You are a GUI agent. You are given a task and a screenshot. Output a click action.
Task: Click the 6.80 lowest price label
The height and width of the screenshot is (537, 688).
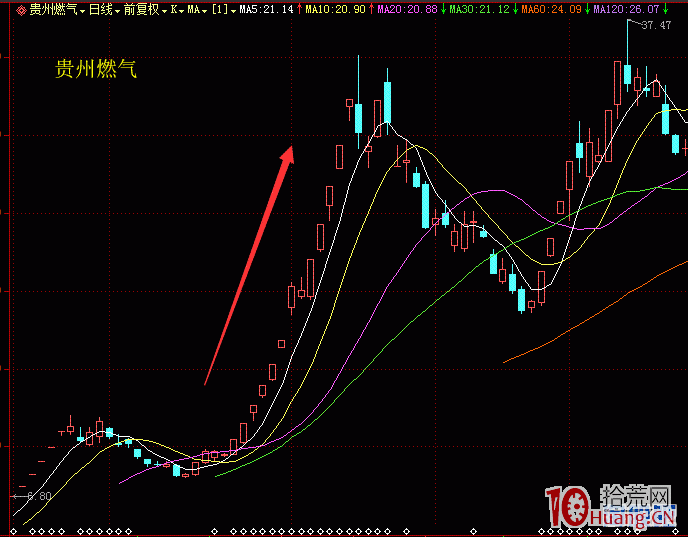(x=39, y=497)
